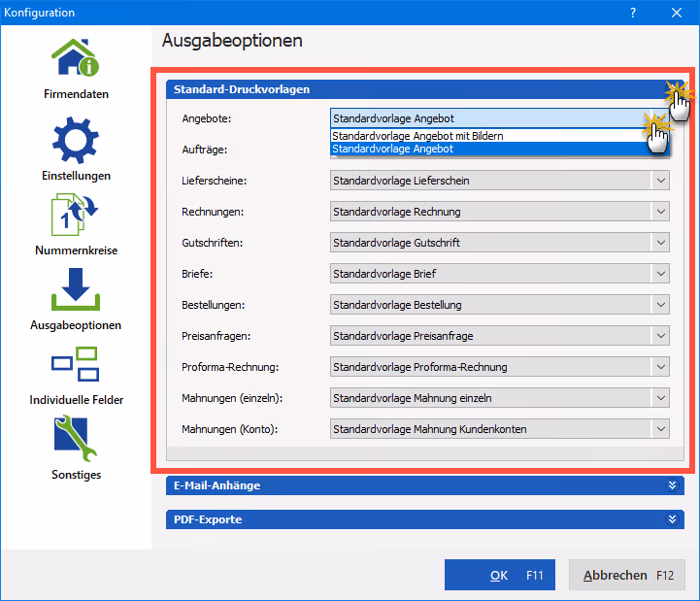Click the Standard-Druckvorlagen section header

coord(425,89)
